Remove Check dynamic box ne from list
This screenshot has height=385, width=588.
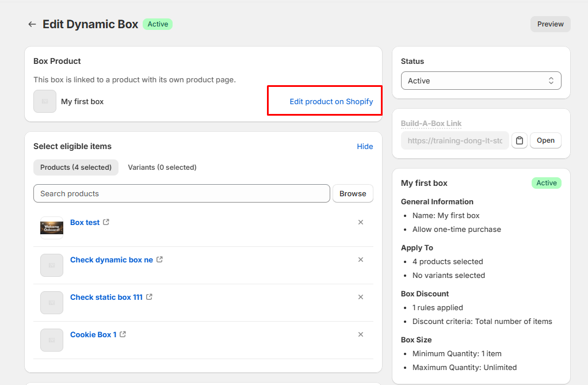click(x=361, y=260)
